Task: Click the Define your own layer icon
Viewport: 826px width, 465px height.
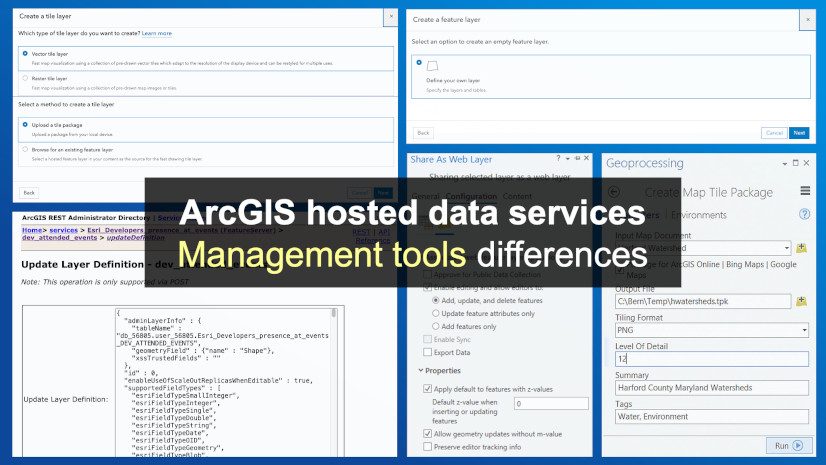Action: pos(432,66)
